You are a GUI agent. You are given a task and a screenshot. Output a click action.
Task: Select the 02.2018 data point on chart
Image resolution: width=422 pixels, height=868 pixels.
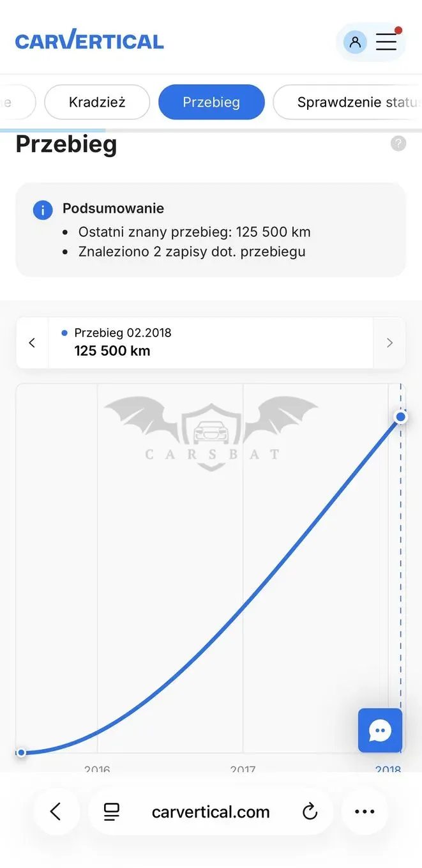(401, 417)
